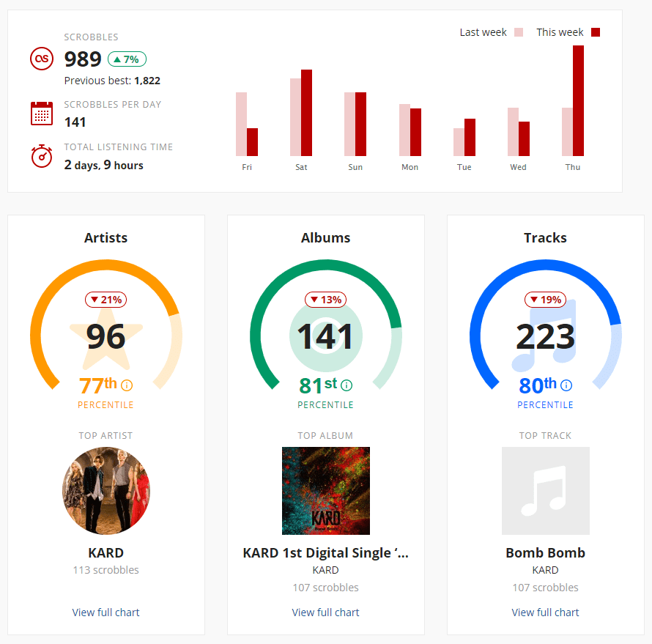Click the Tracks card heading
652x644 pixels.
545,238
